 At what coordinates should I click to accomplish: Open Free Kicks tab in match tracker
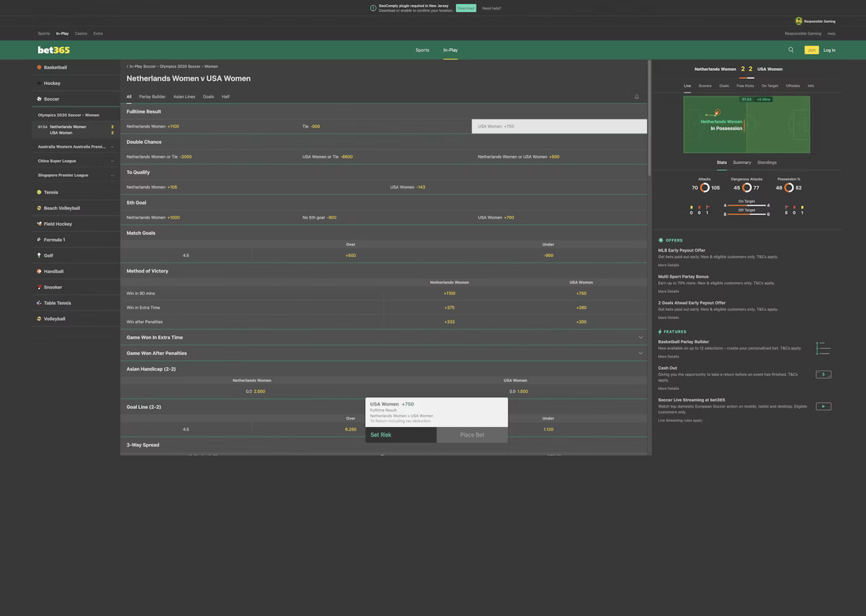(x=745, y=86)
